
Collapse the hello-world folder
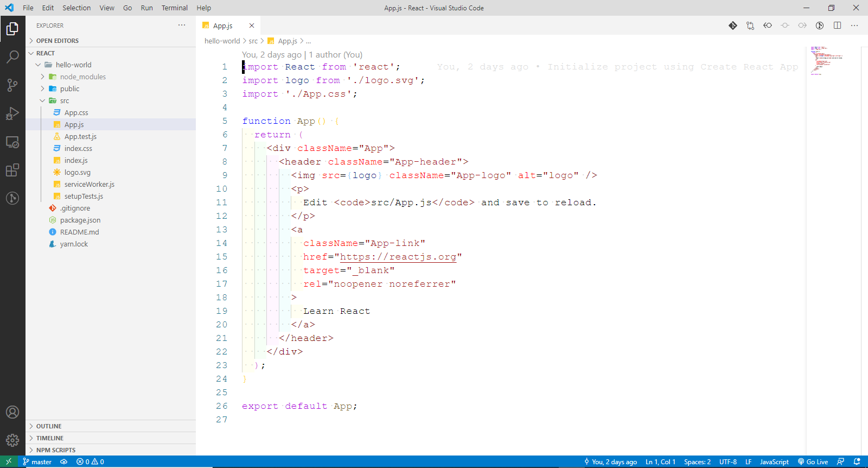pyautogui.click(x=111, y=65)
